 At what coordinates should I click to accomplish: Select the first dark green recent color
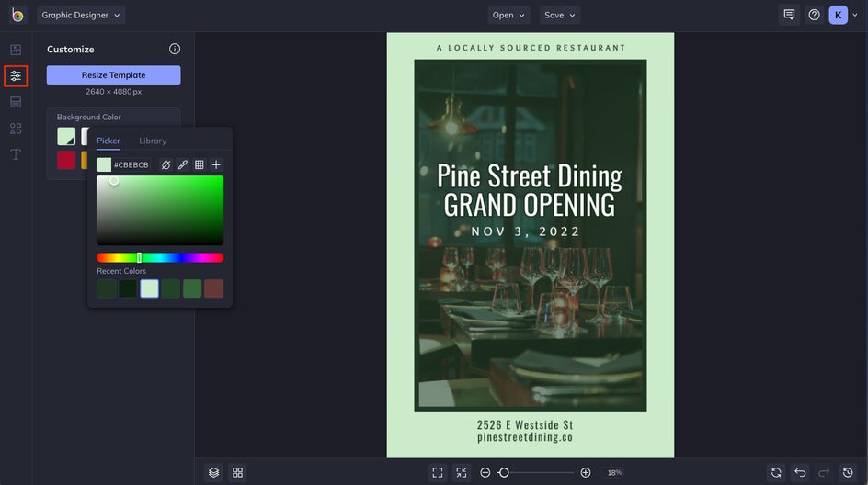point(107,288)
